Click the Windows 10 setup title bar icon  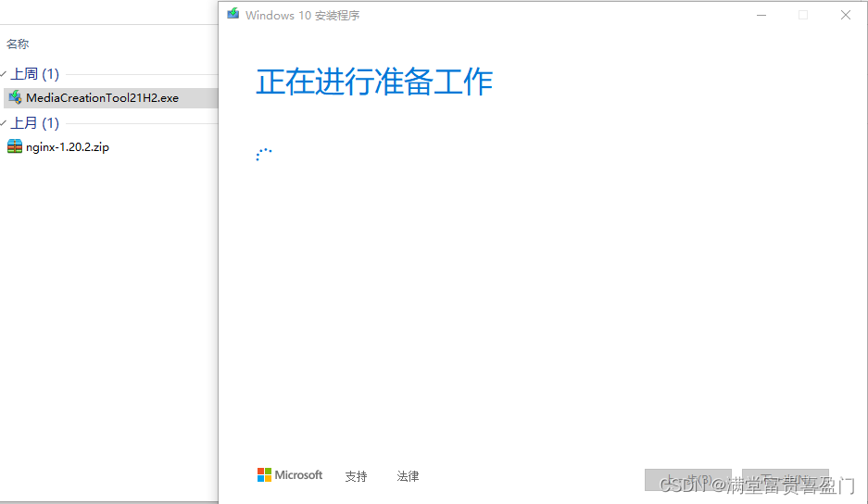[233, 14]
